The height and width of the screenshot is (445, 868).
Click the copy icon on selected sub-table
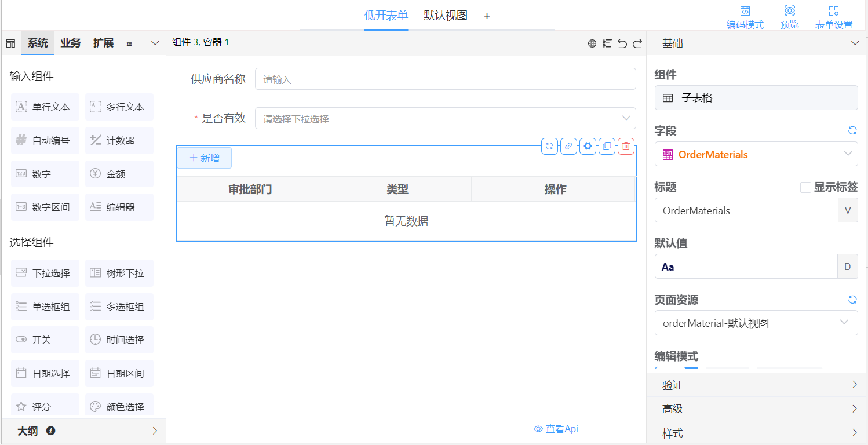click(x=607, y=147)
